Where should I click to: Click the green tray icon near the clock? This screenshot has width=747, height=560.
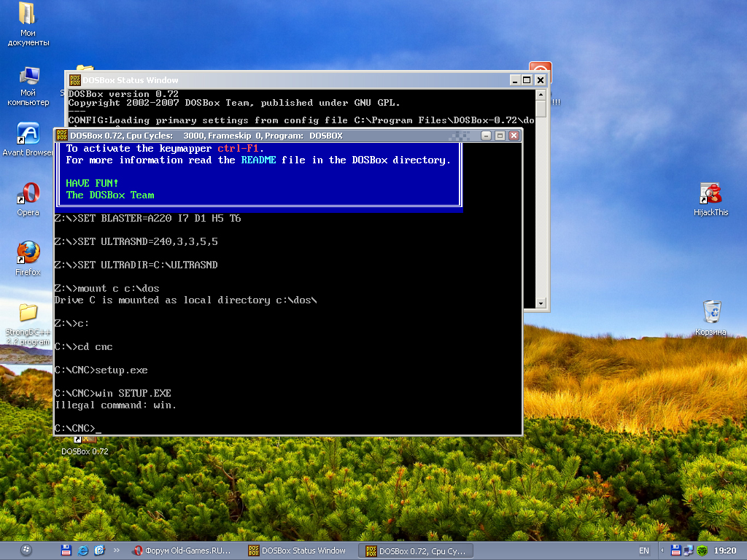coord(702,551)
